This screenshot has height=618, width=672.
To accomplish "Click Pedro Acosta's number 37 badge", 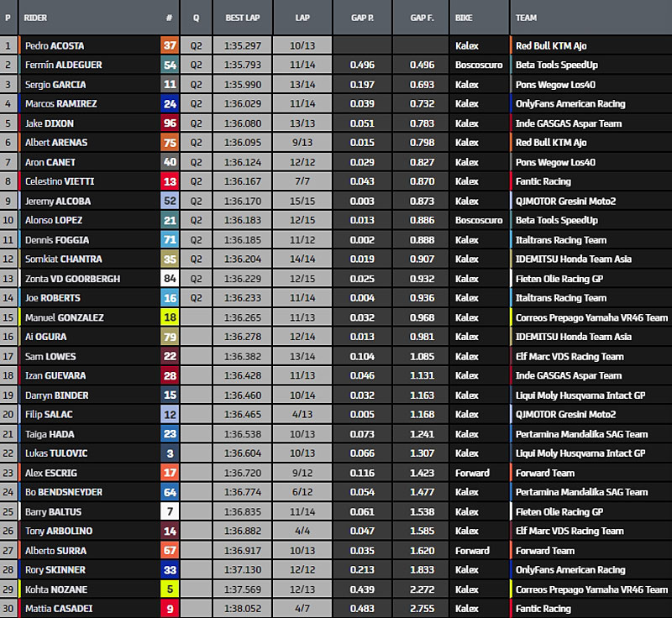I will coord(170,46).
